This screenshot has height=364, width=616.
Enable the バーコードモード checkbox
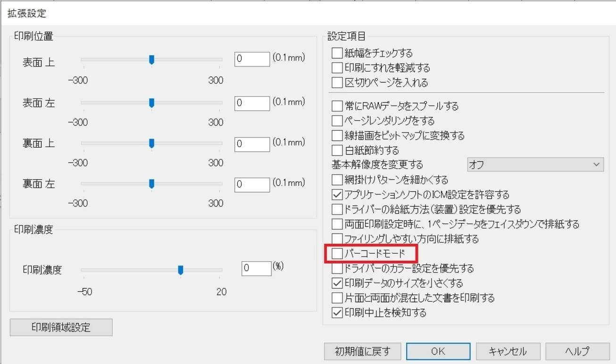(x=337, y=254)
